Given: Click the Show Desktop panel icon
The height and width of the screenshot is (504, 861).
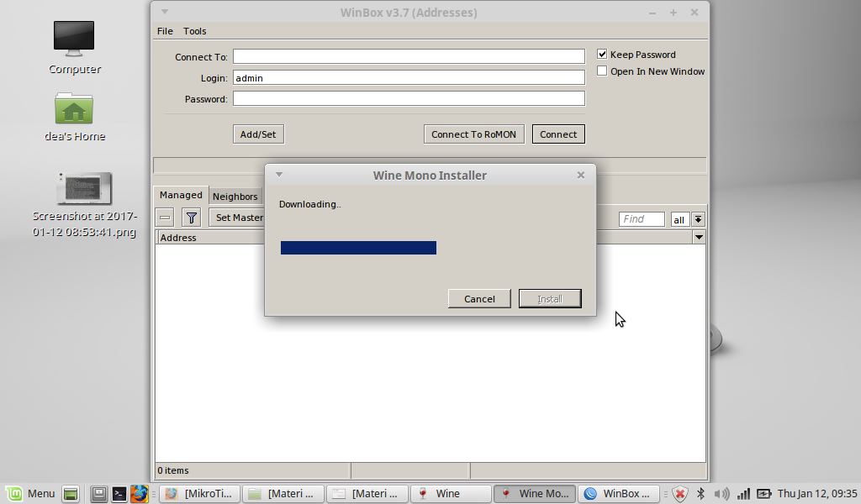Looking at the screenshot, I should coord(71,494).
